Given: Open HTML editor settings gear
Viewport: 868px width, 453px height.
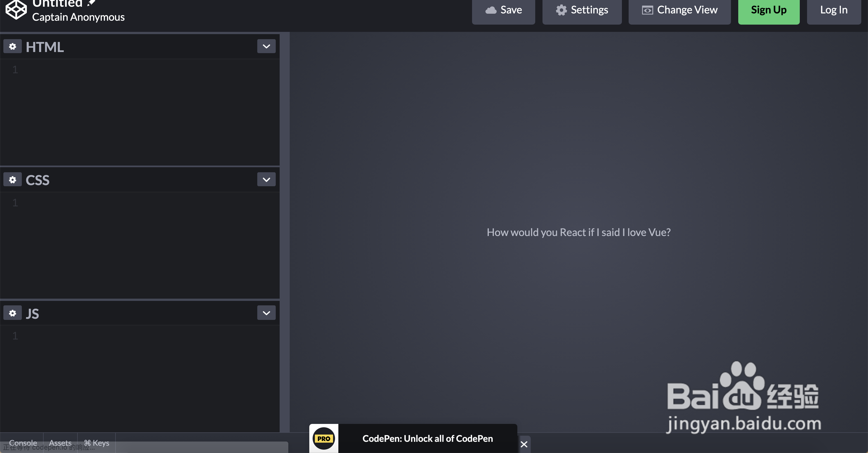Looking at the screenshot, I should tap(13, 46).
